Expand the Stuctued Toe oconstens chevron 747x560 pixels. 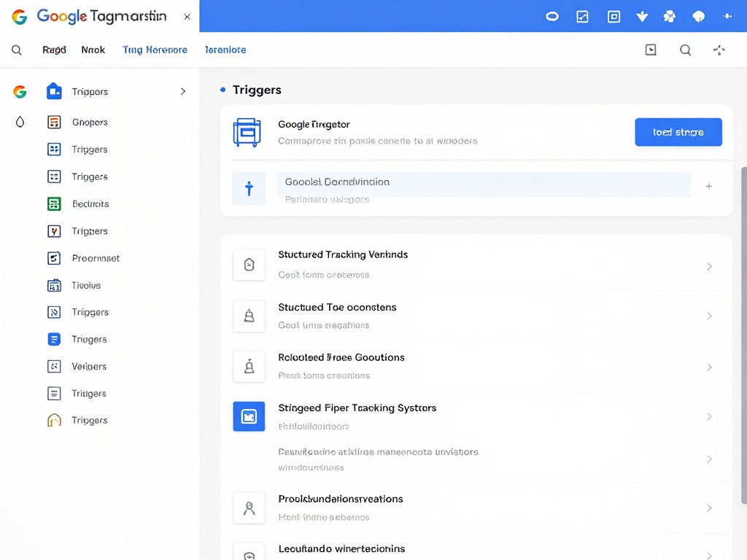click(709, 316)
